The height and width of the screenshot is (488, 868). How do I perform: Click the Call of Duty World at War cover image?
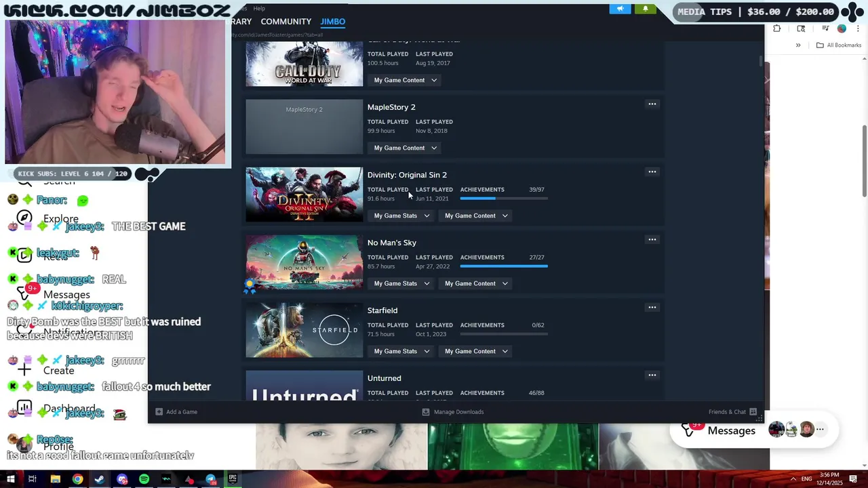pyautogui.click(x=304, y=64)
